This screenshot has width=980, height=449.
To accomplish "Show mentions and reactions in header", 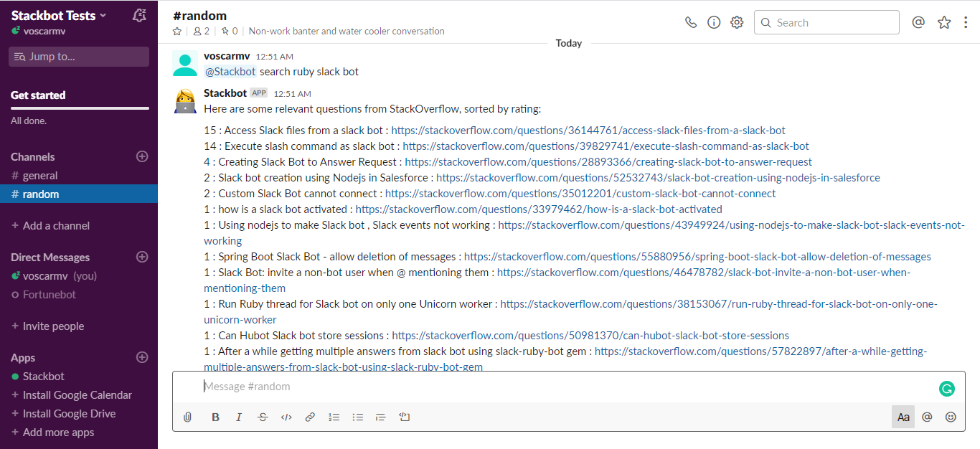I will 918,22.
